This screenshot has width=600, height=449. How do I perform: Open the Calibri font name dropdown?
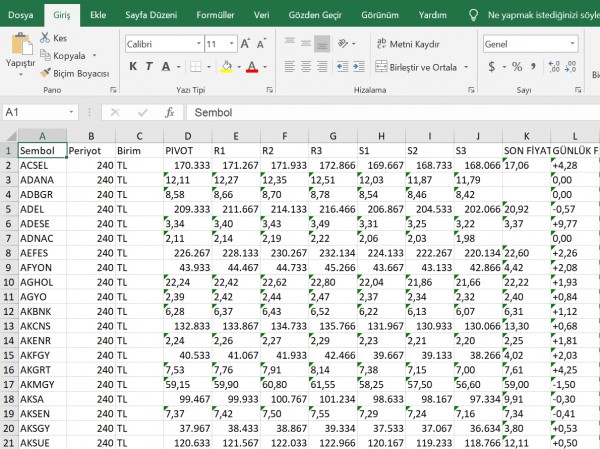[199, 44]
